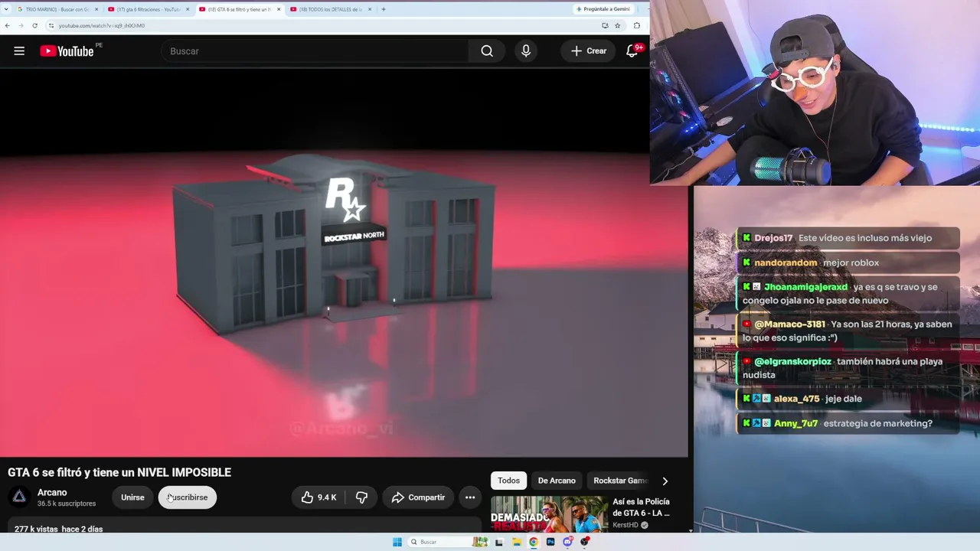Dislike the video with thumbs-down

click(x=361, y=497)
